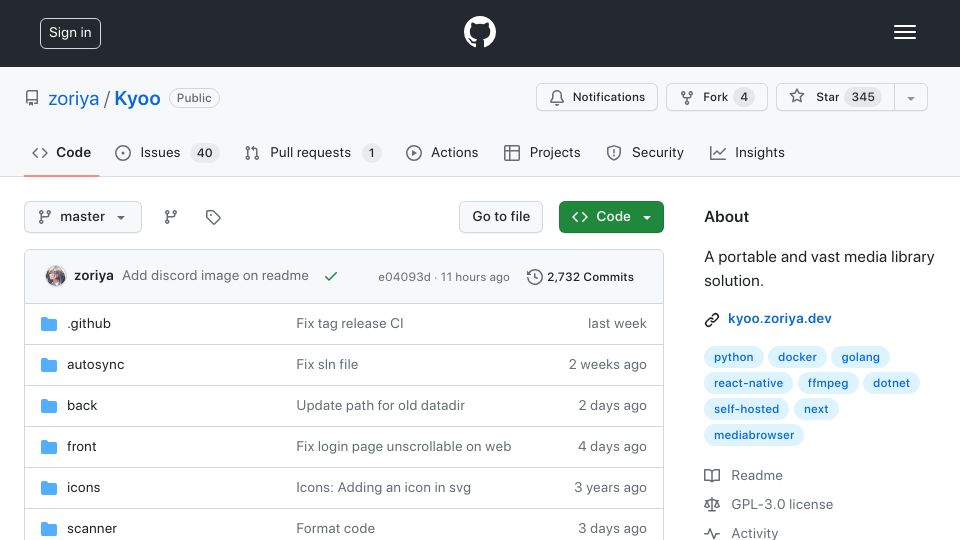The image size is (960, 540).
Task: Open the scanner folder
Action: tap(92, 528)
